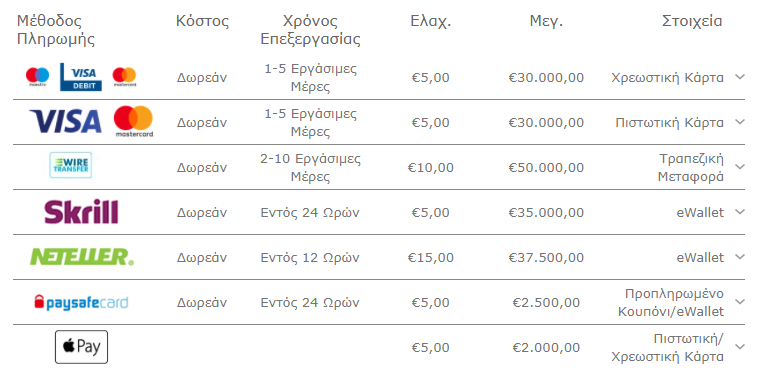Expand the Skrill eWallet row chevron
The image size is (767, 389).
[740, 212]
